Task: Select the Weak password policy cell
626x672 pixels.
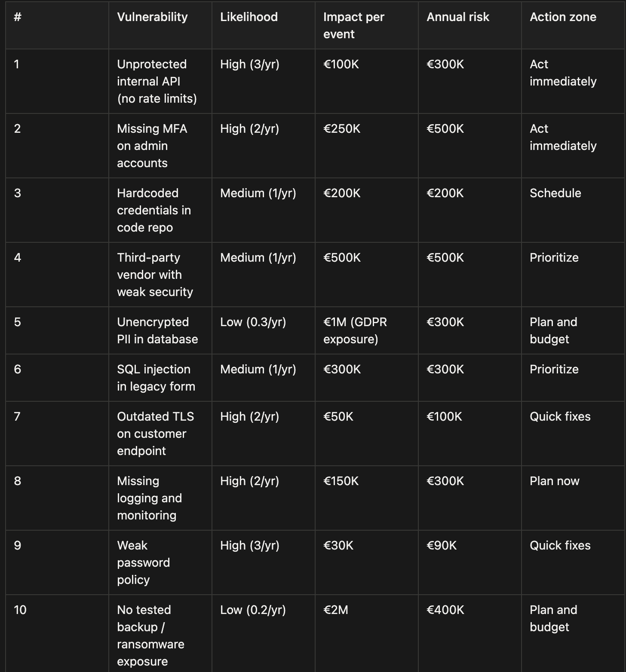Action: click(x=143, y=562)
